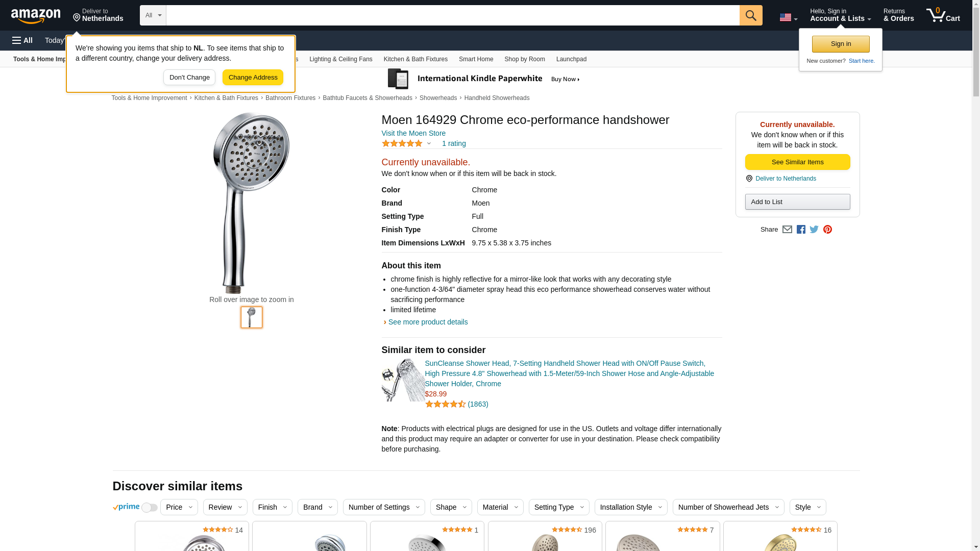Share product via email envelope icon

point(787,230)
